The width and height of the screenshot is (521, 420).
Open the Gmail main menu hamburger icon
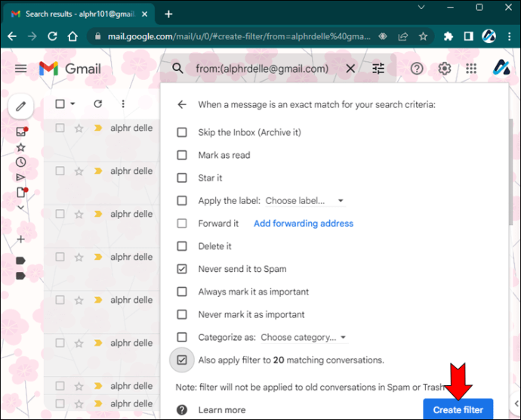coord(20,69)
